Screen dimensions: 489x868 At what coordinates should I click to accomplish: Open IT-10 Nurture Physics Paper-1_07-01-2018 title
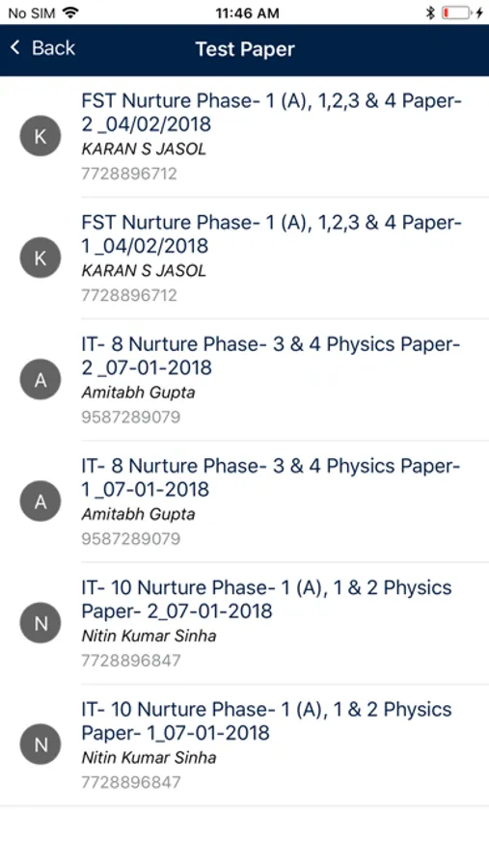click(266, 721)
